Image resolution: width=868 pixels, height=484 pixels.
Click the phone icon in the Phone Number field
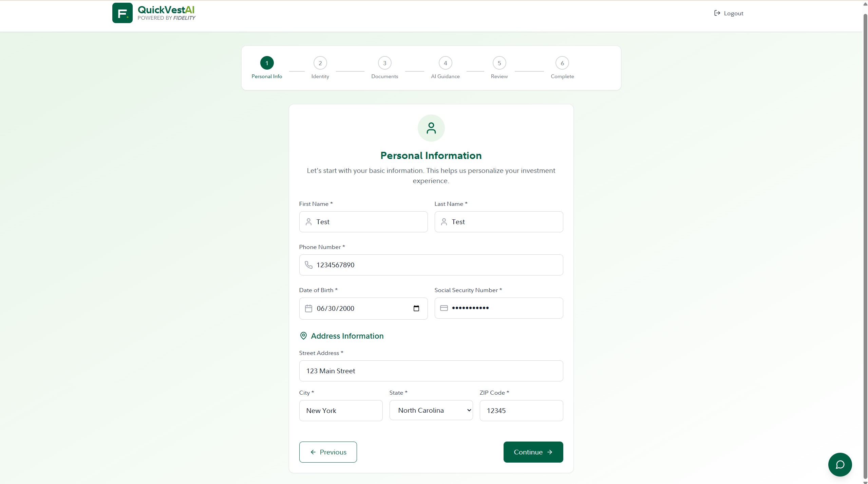tap(308, 265)
